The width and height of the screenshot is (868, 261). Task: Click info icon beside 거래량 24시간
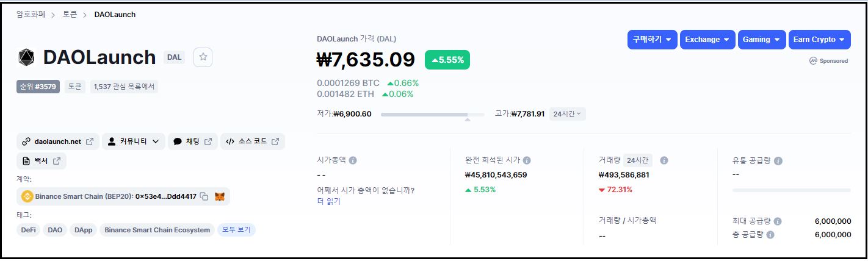tap(664, 160)
